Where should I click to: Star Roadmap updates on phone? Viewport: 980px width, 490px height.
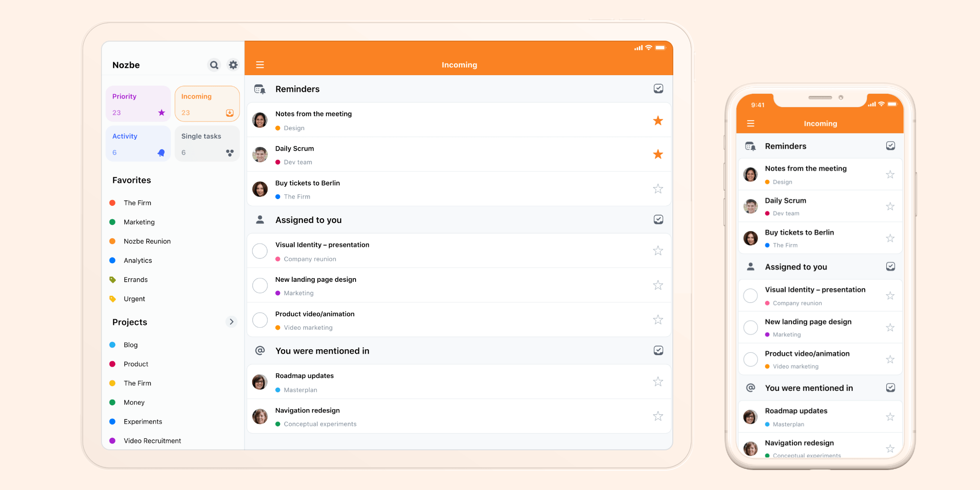(x=890, y=417)
